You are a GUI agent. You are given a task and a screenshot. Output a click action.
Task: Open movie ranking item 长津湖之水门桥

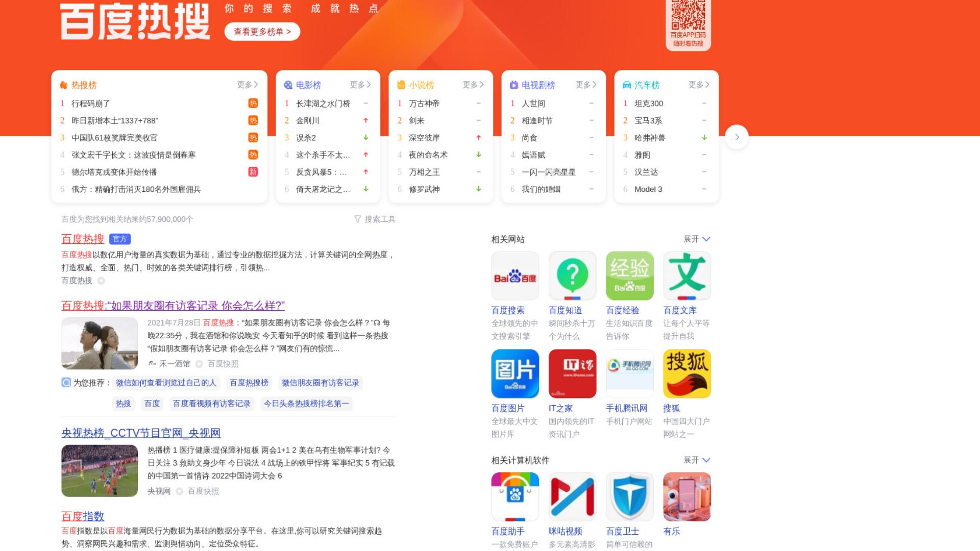coord(323,104)
